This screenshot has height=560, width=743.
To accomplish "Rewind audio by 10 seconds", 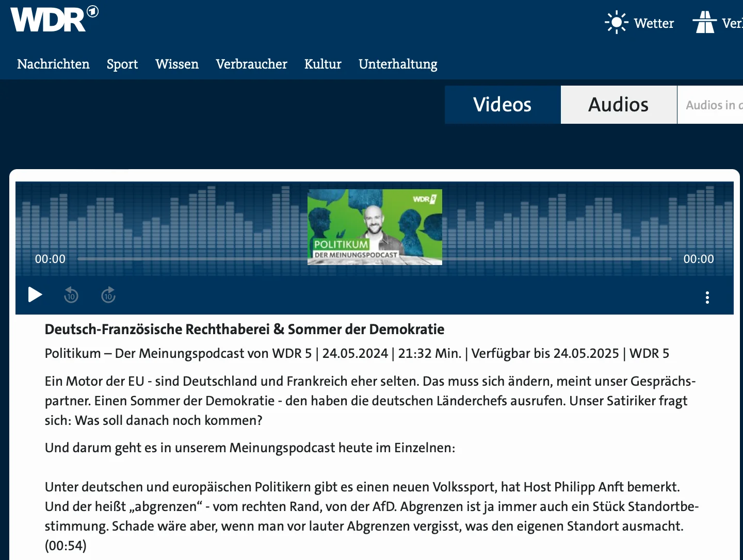I will click(71, 295).
